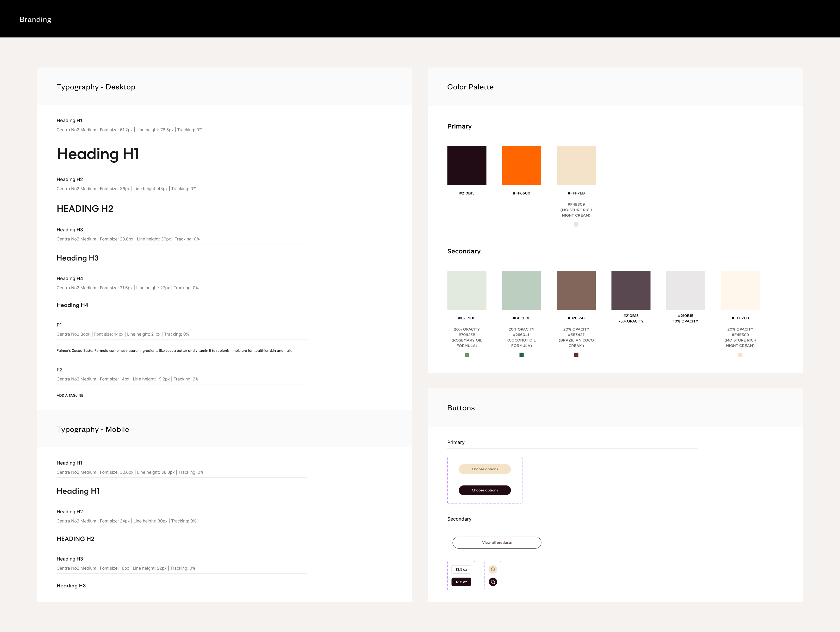Select the white 13.5 oz size chip
Viewport: 840px width, 632px height.
coord(461,569)
